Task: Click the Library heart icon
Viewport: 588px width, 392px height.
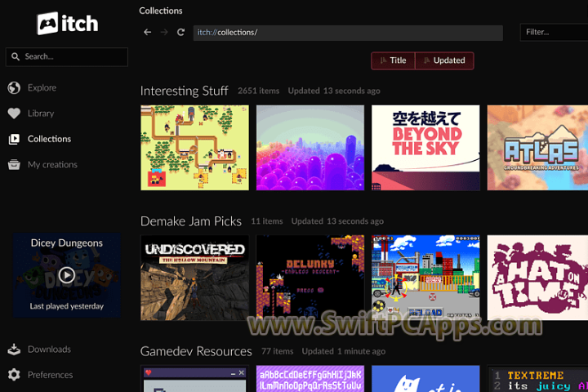Action: pos(14,114)
